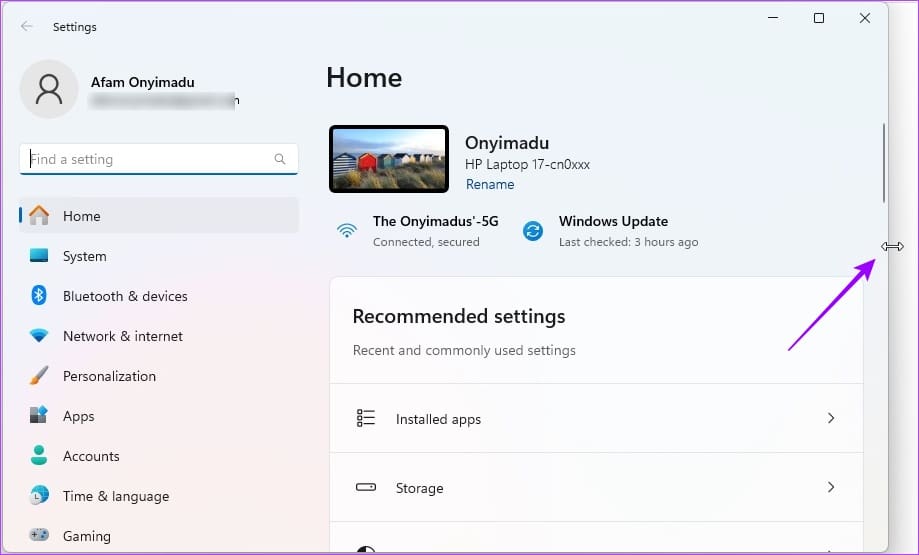Click the Onyimadu device name text
Viewport: 919px width, 555px height.
(507, 143)
